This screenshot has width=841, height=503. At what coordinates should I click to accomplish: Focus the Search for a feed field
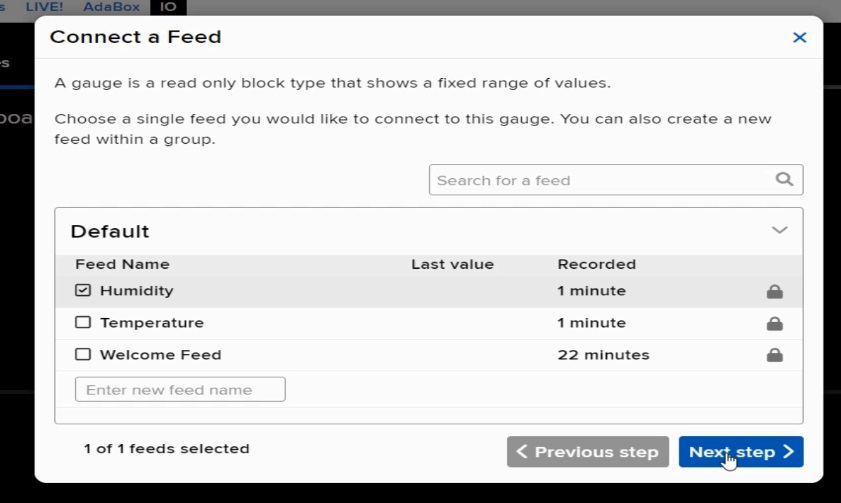click(616, 180)
